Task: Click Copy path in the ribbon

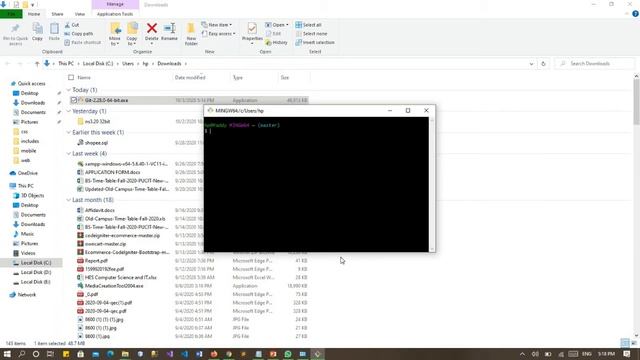Action: tap(79, 33)
